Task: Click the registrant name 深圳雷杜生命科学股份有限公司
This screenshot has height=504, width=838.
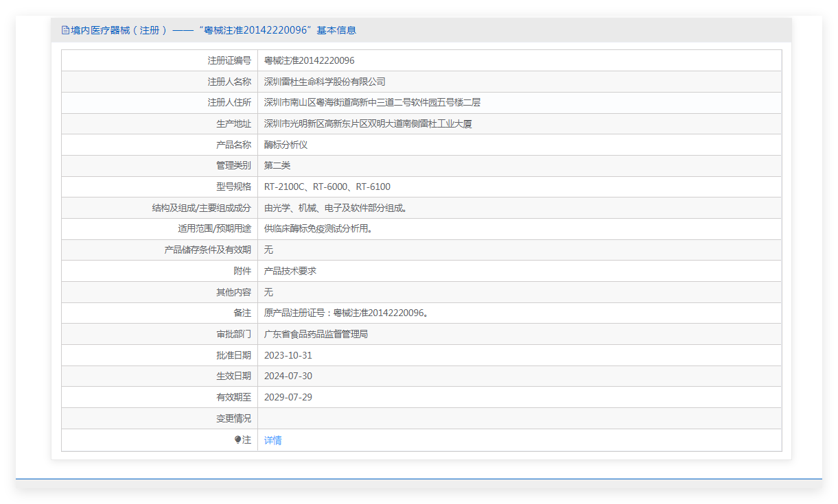Action: click(x=325, y=82)
